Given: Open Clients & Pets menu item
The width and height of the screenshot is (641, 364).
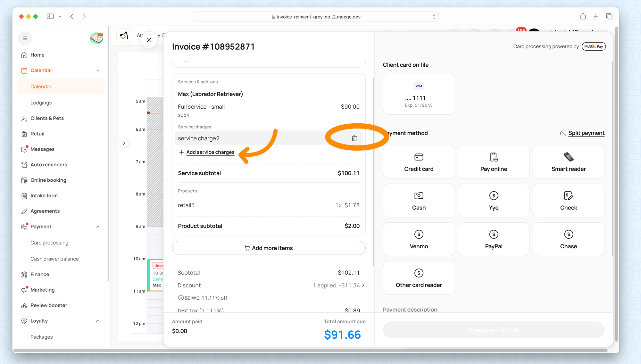Looking at the screenshot, I should click(x=47, y=118).
